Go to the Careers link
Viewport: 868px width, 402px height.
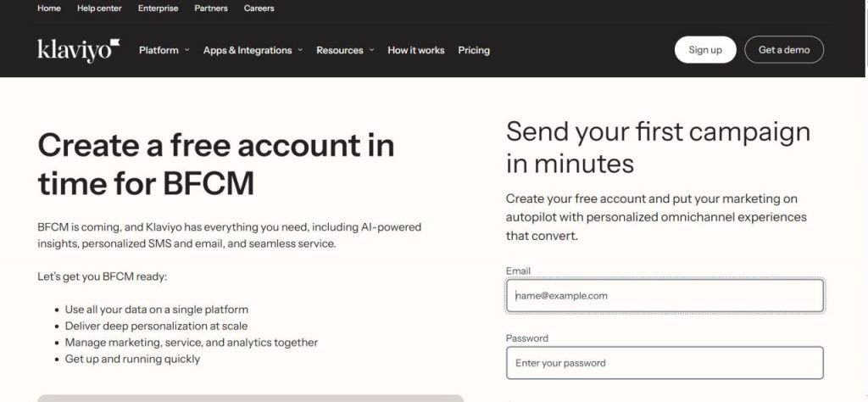[x=259, y=8]
